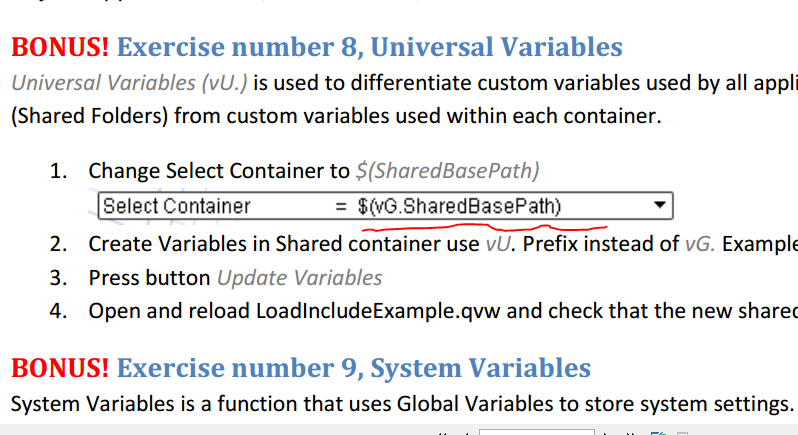The height and width of the screenshot is (435, 798).
Task: Click the page number field in the bottom bar
Action: pos(536,432)
